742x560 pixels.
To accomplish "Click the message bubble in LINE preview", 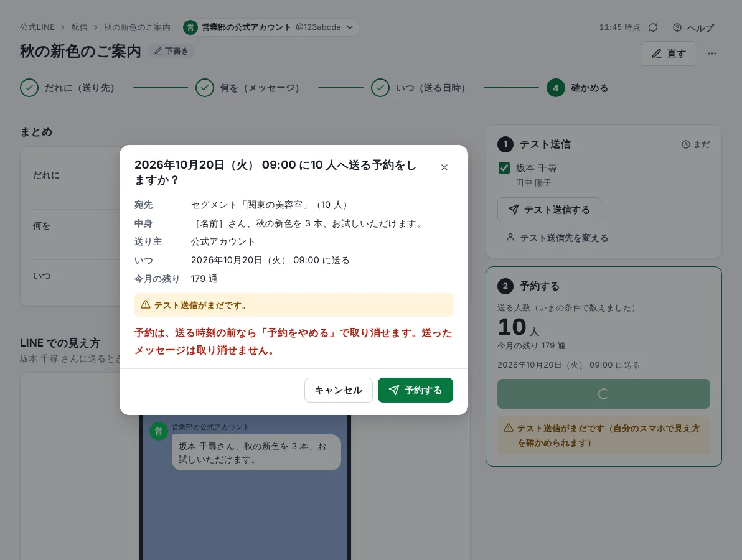I will point(256,452).
